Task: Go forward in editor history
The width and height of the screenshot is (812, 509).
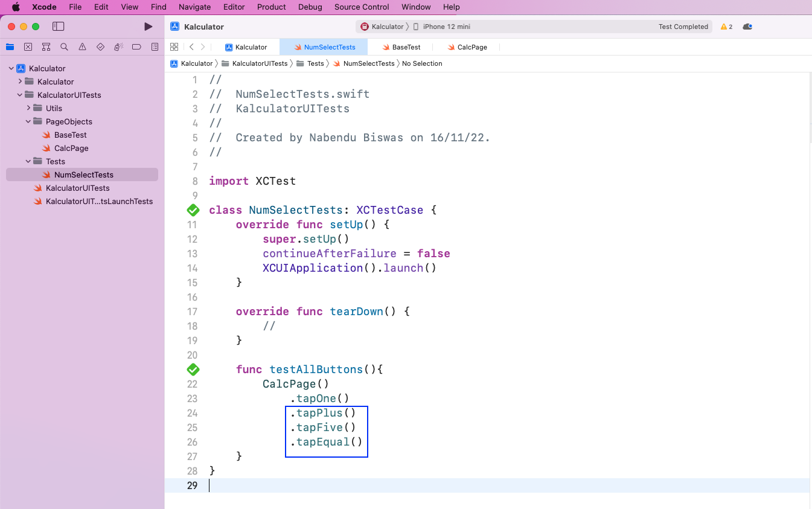Action: [203, 47]
